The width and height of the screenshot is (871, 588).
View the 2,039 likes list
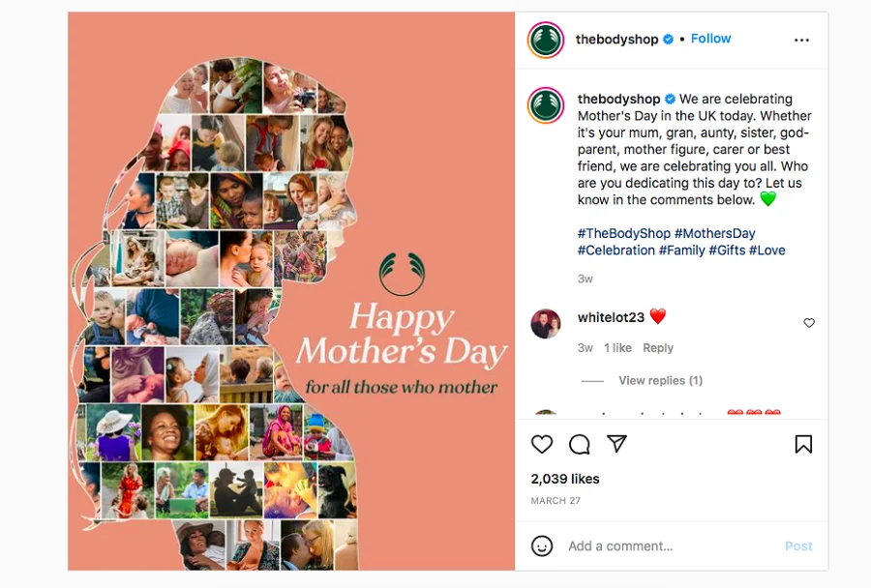565,479
